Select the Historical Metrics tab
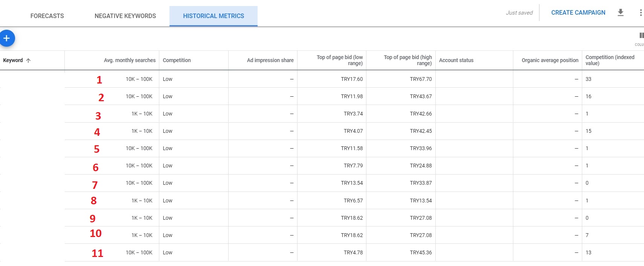The height and width of the screenshot is (266, 644). [x=214, y=16]
